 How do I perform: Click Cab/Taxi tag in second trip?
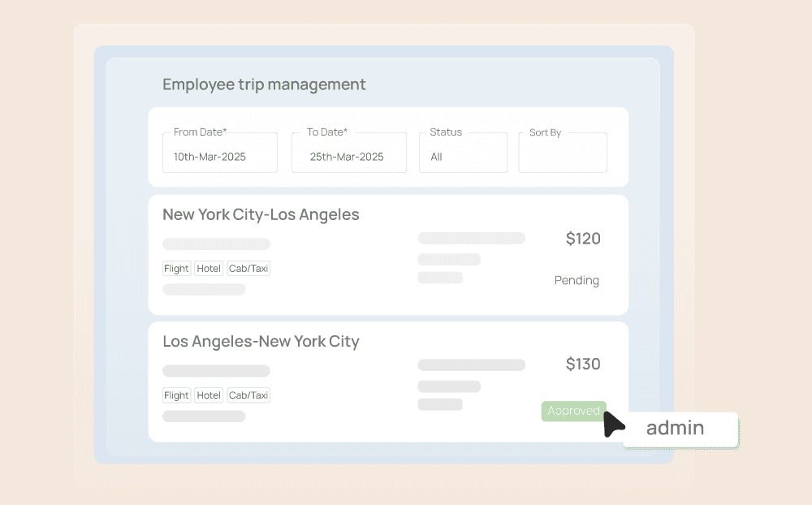[248, 395]
